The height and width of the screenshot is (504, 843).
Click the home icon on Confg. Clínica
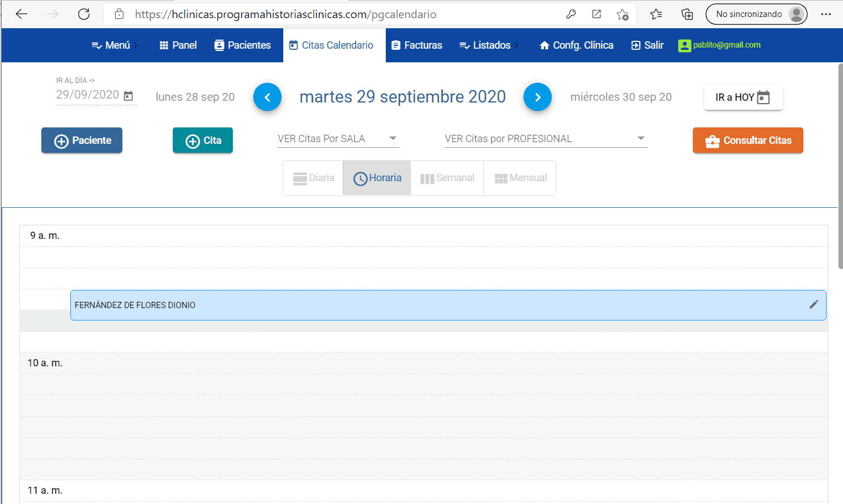544,45
